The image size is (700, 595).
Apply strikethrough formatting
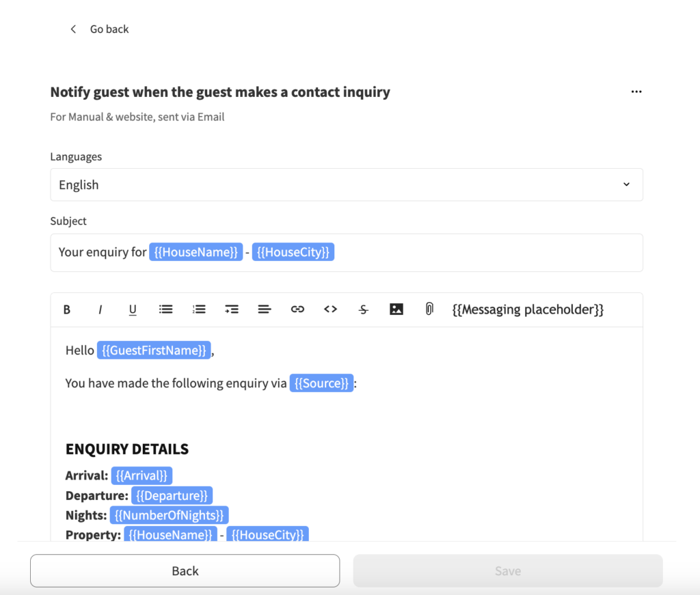(364, 309)
